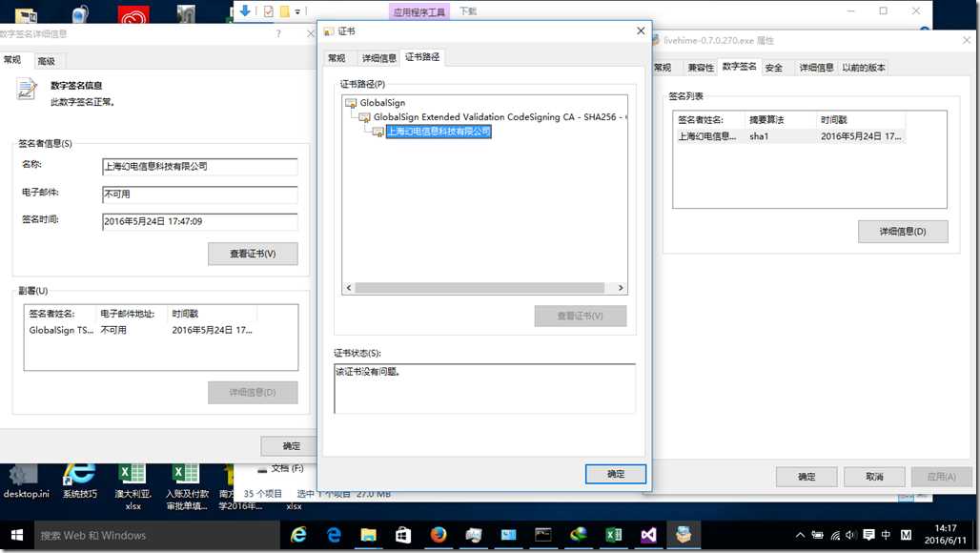Click 应用程序工具 ribbon tab in Explorer
This screenshot has height=553, width=980.
click(x=419, y=11)
